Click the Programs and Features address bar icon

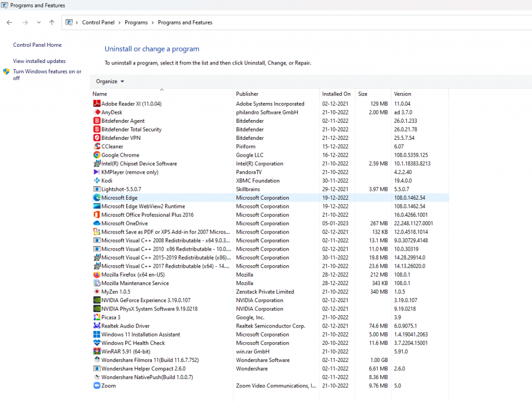(x=69, y=22)
